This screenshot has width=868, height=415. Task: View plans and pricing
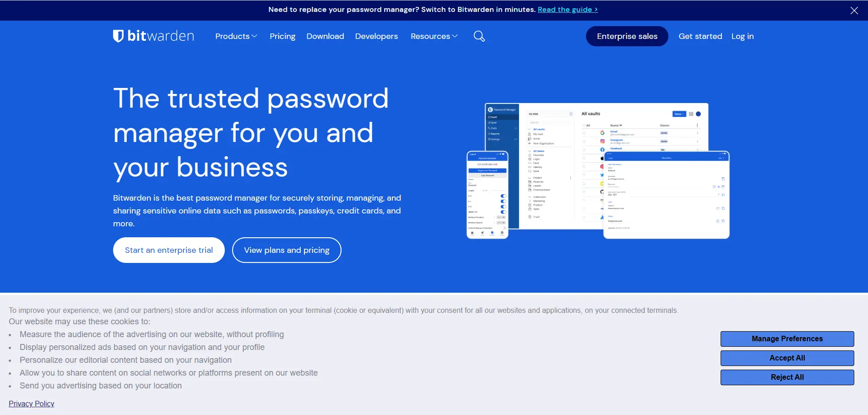click(287, 250)
